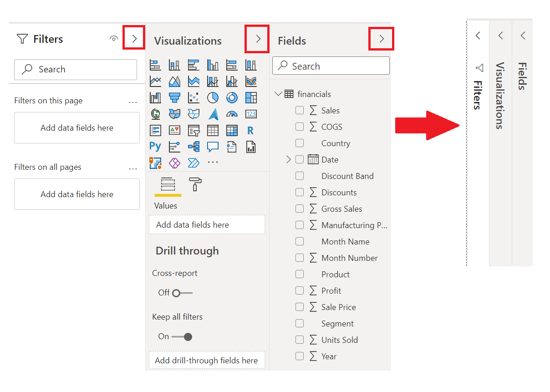Screen dimensions: 550x392
Task: Select the waterfall chart visual
Action: click(x=155, y=98)
